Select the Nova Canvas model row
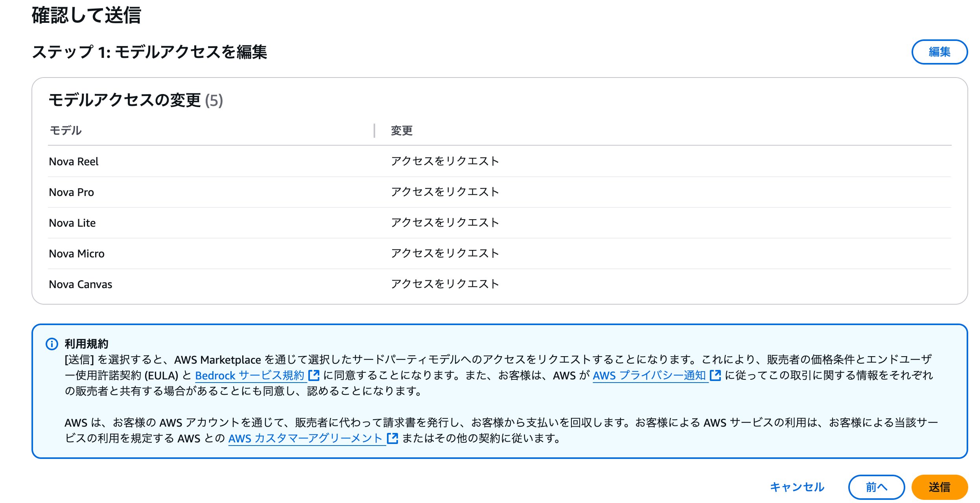This screenshot has height=503, width=980. pos(499,284)
